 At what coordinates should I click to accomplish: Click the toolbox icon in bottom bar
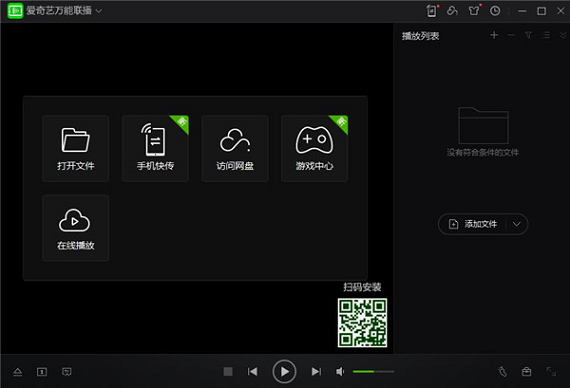[526, 372]
